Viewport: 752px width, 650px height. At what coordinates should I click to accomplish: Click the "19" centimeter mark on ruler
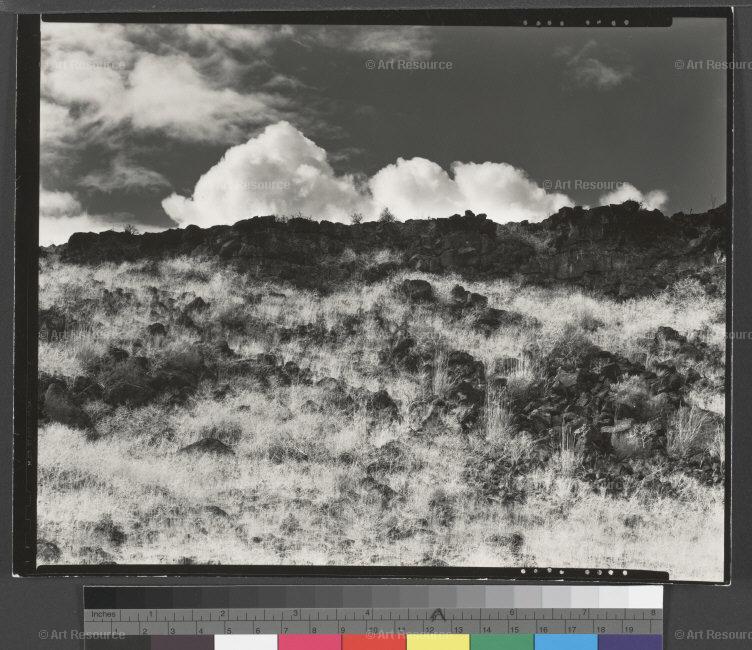pos(629,629)
